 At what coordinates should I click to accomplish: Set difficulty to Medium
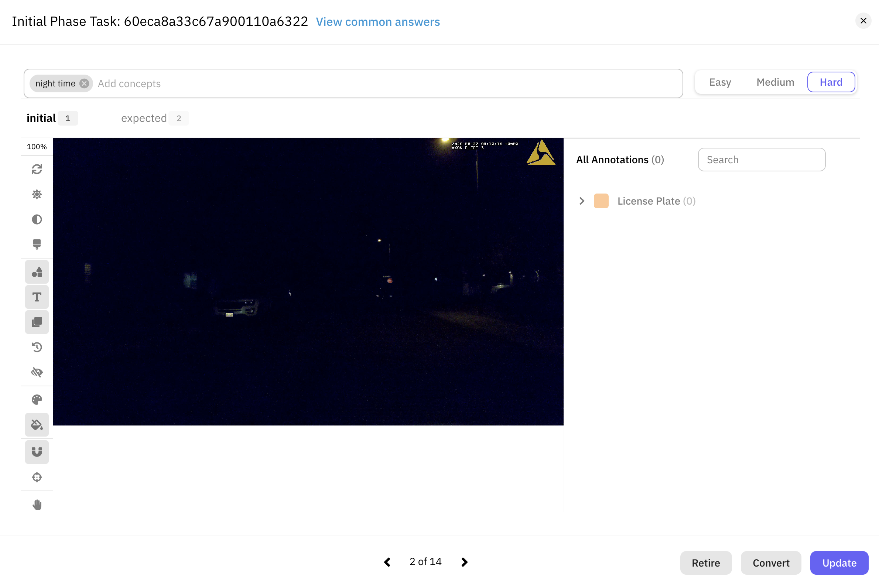click(x=775, y=82)
